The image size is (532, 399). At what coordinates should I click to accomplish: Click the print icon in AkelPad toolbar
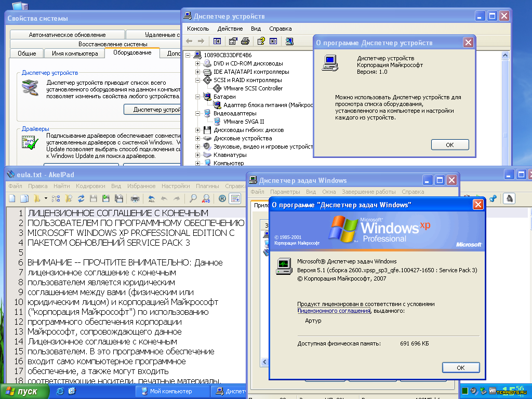coord(135,198)
